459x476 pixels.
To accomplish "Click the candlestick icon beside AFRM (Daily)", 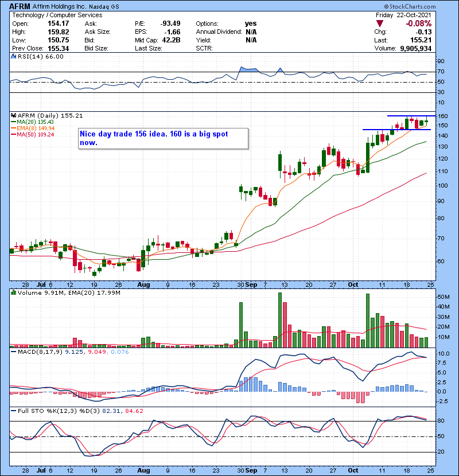I will 13,115.
